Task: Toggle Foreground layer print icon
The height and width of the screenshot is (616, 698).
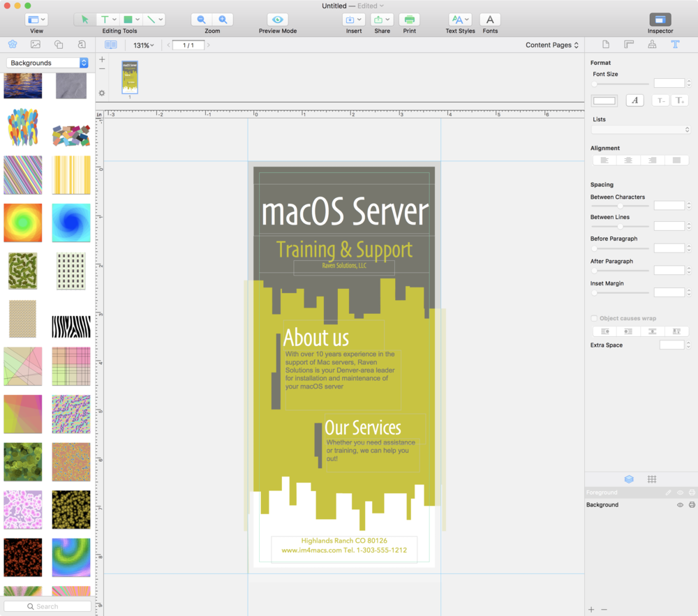Action: tap(691, 493)
